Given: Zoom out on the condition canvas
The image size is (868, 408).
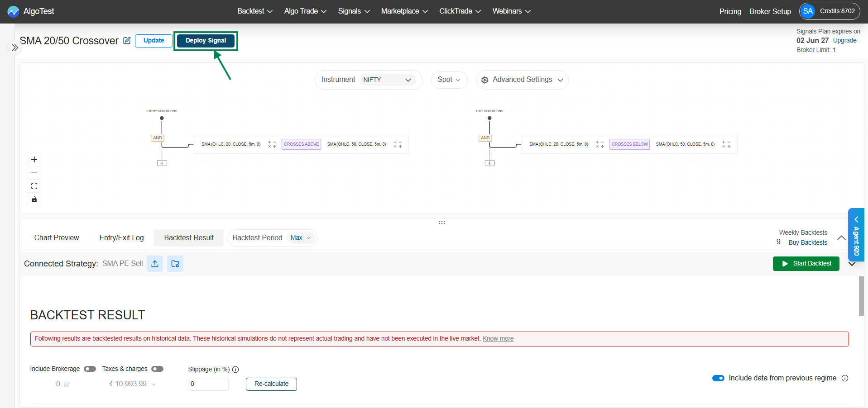Looking at the screenshot, I should coord(34,173).
